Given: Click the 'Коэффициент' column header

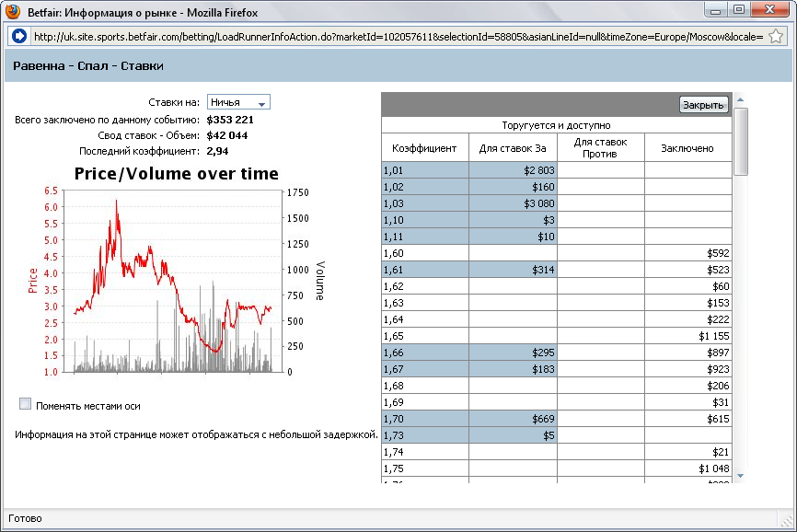Looking at the screenshot, I should tap(424, 148).
